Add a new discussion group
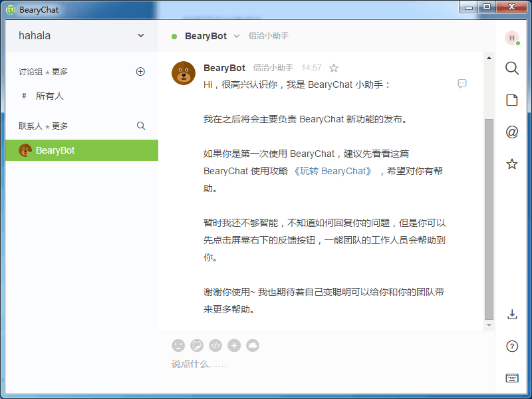 click(140, 72)
